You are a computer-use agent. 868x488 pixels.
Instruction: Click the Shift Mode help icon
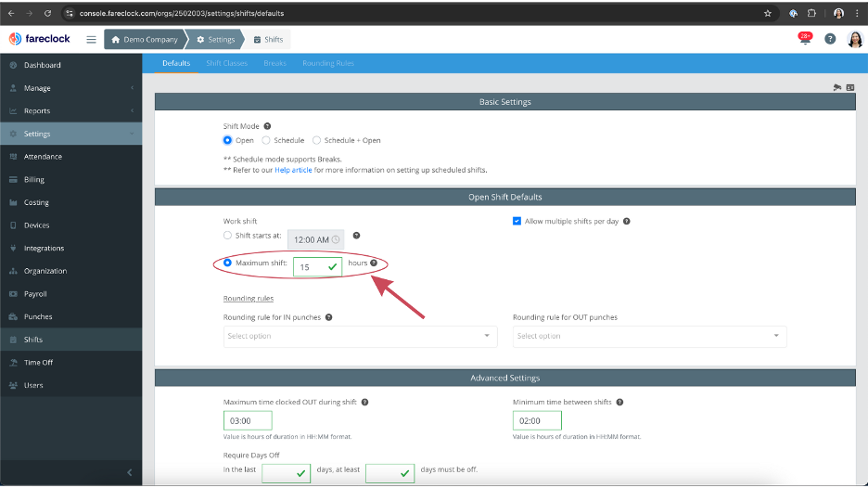(x=267, y=126)
